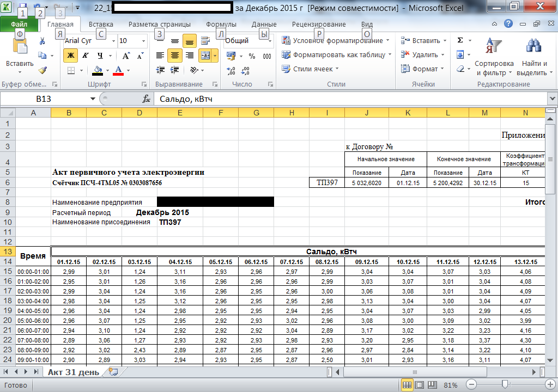Viewport: 558px width, 392px height.
Task: Open the Формулы ribbon tab
Action: pos(221,24)
